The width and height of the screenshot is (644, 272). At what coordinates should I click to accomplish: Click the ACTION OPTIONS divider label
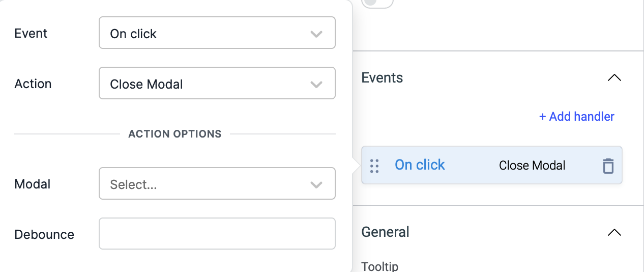175,134
